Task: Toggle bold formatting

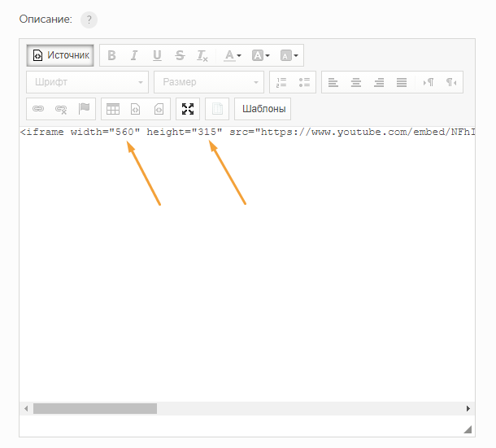Action: pos(111,55)
